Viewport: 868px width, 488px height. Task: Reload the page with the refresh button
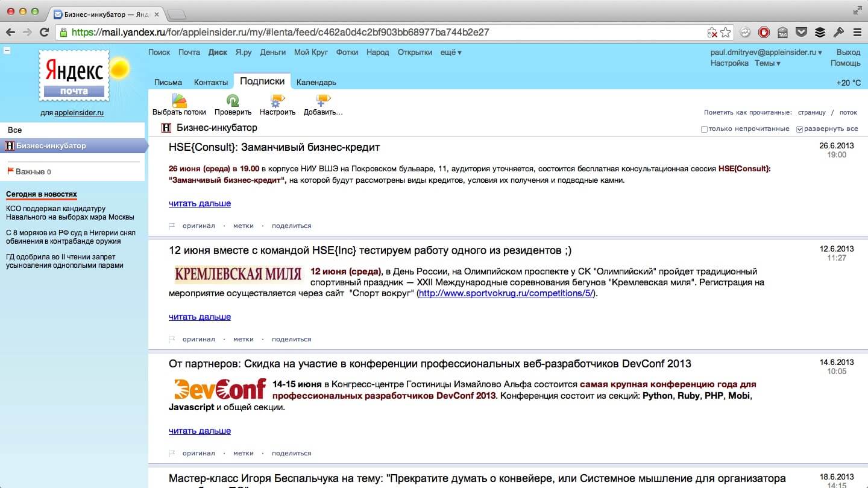click(x=44, y=32)
